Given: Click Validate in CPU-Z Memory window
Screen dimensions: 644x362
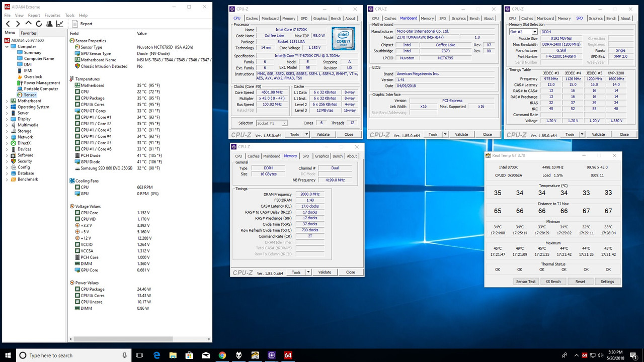Looking at the screenshot, I should [x=325, y=272].
